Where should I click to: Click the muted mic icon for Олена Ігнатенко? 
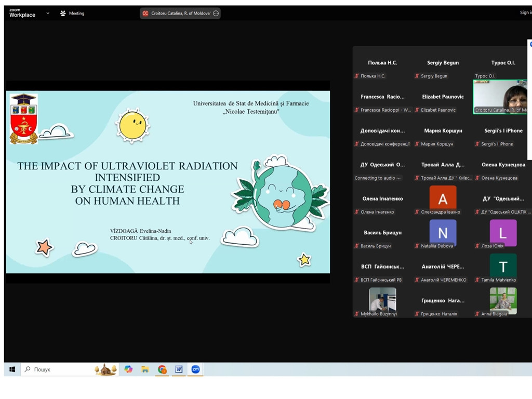coord(356,212)
